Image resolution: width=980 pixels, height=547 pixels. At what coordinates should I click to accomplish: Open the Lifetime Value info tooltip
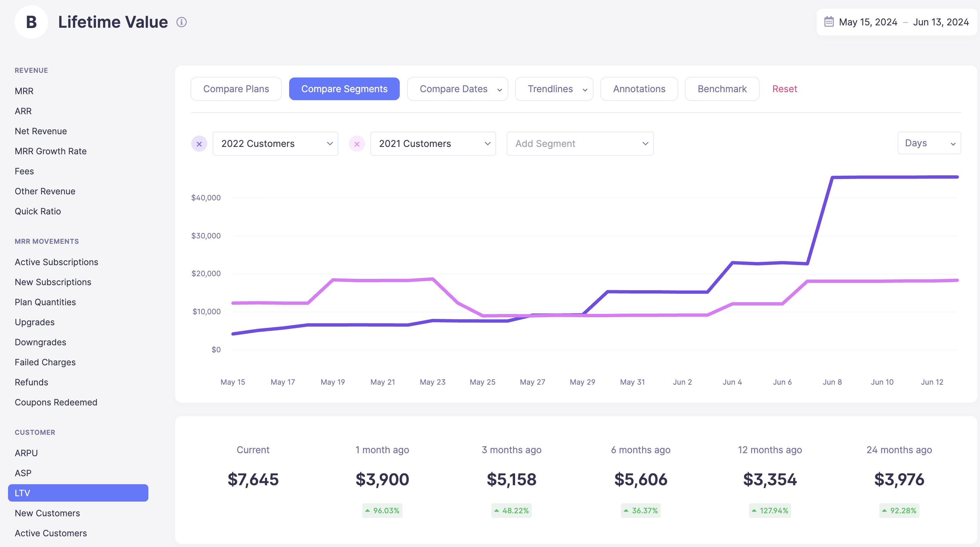[x=181, y=22]
